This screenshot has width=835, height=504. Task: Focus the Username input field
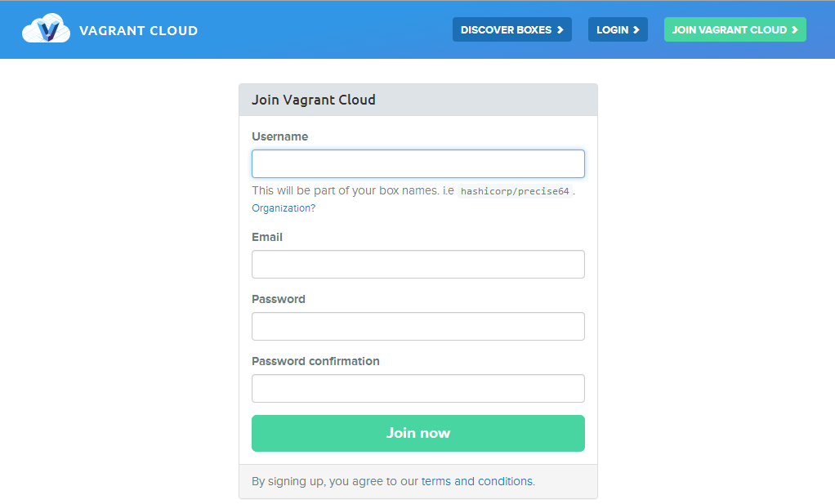point(417,163)
